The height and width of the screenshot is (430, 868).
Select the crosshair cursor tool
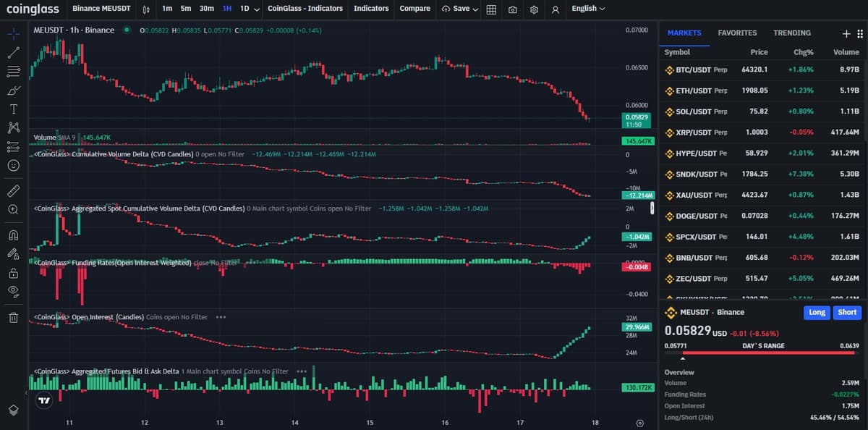click(13, 33)
